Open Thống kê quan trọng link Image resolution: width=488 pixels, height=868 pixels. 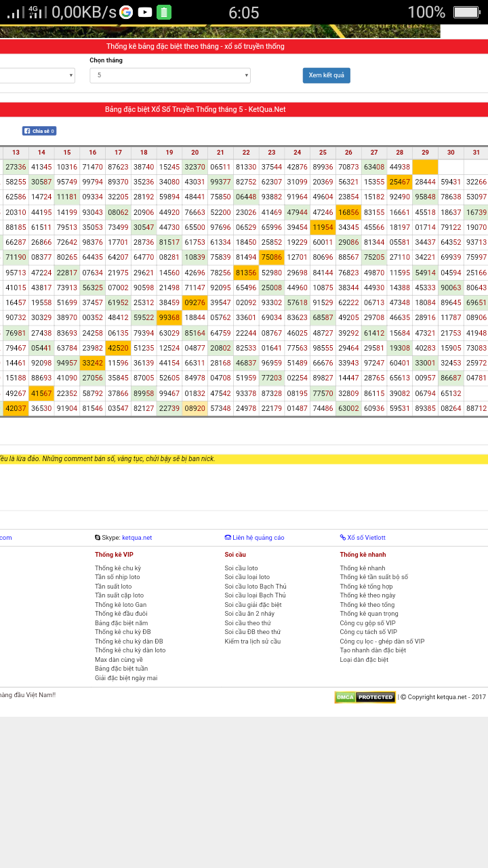[369, 614]
